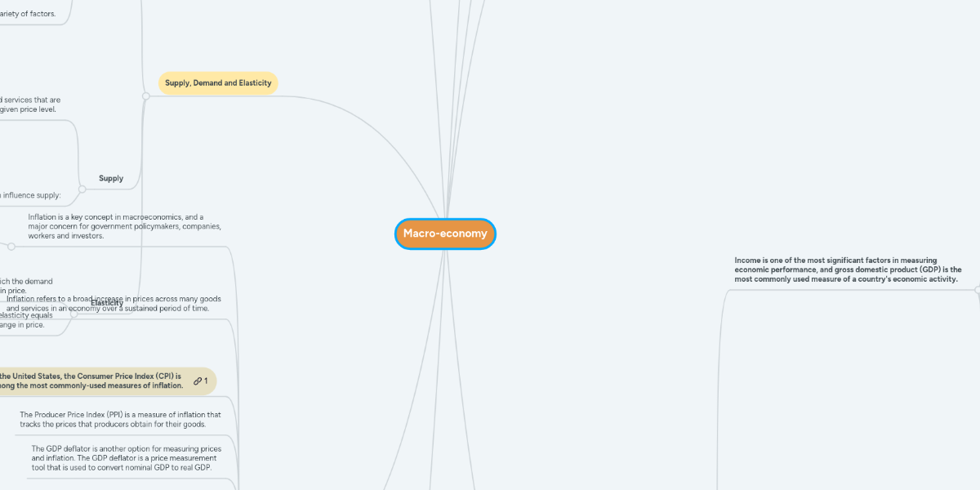Select the "variety of factors" node at top left
This screenshot has height=490, width=980.
[x=30, y=12]
